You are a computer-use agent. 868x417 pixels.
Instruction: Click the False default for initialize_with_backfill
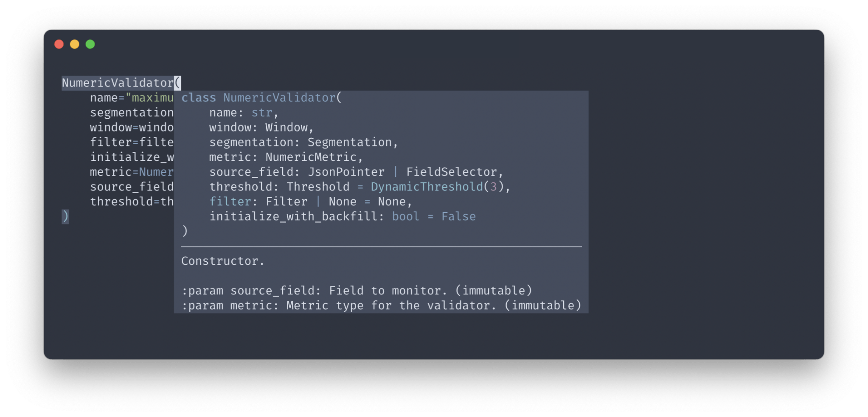(x=458, y=217)
